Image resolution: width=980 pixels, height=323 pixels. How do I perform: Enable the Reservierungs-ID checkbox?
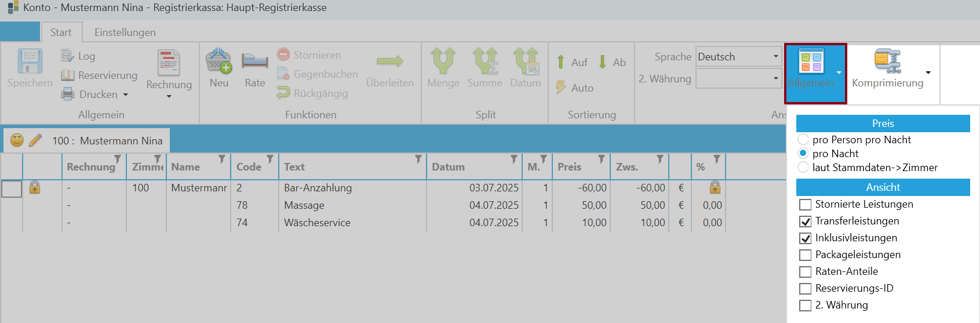[805, 288]
